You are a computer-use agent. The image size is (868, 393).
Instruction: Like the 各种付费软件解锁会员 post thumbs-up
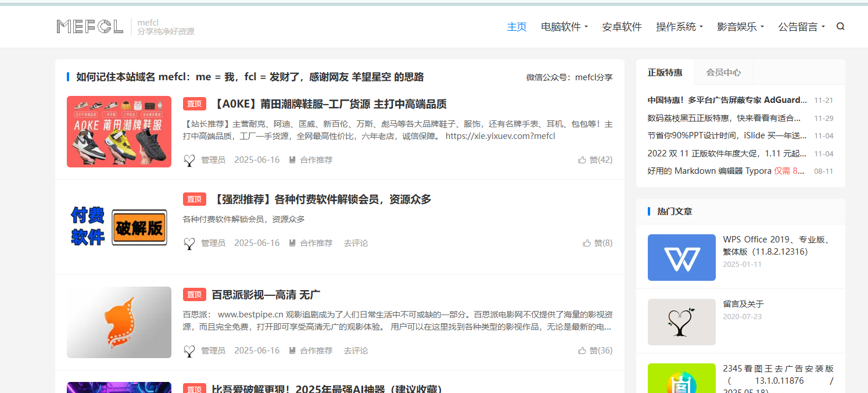tap(587, 243)
